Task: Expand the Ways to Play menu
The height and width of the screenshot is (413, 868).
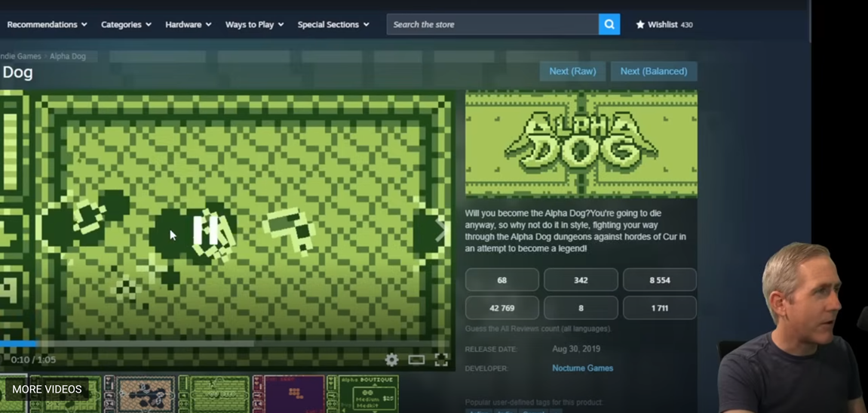Action: coord(254,24)
